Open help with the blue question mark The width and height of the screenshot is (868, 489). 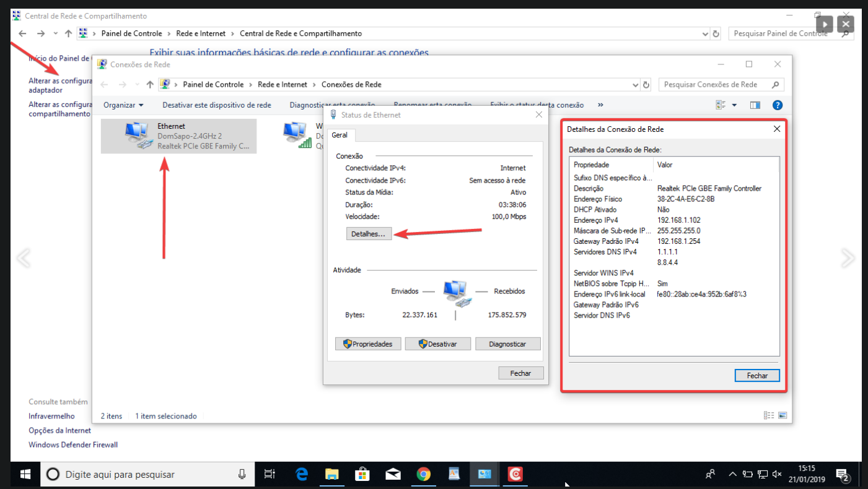click(778, 105)
